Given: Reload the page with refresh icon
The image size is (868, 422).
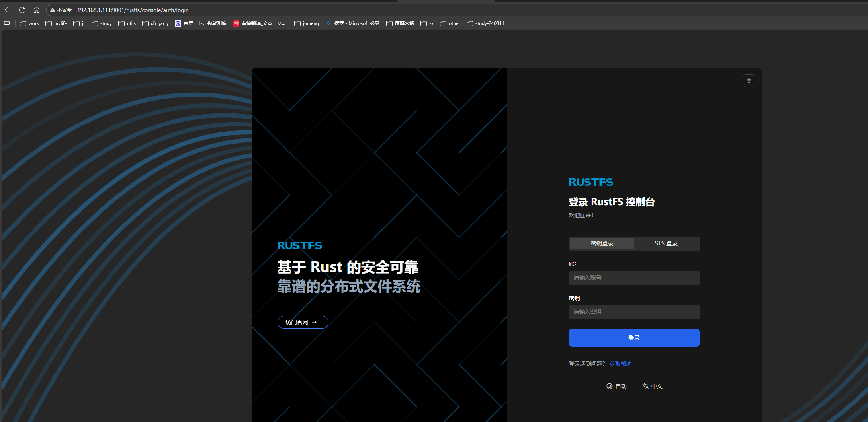Looking at the screenshot, I should (x=22, y=10).
